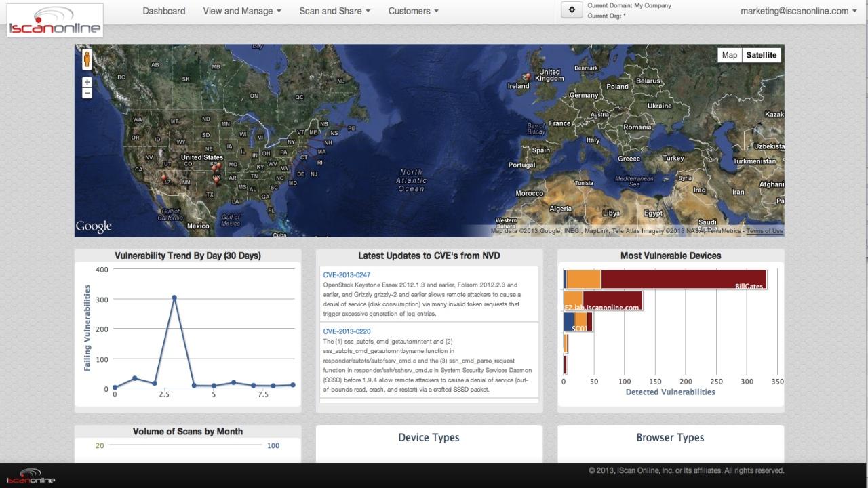Expand the View and Manage dropdown
Screen dimensions: 868x488
(x=242, y=11)
